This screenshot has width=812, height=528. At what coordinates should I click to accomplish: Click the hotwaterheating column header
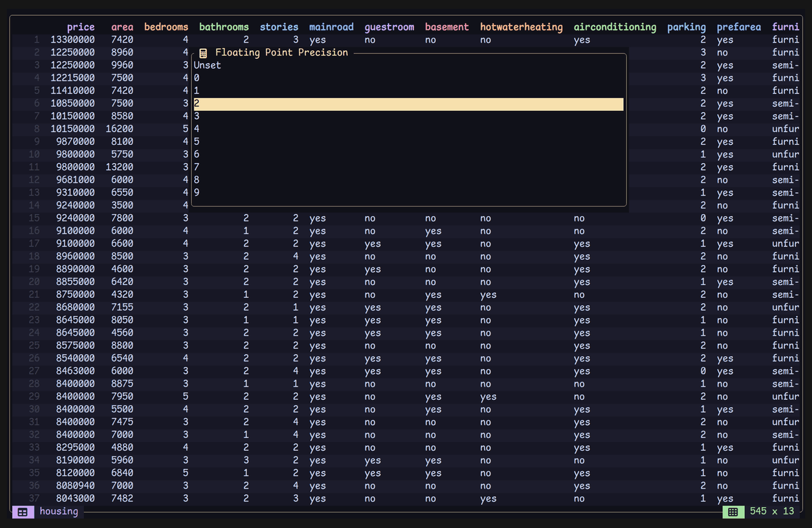pyautogui.click(x=522, y=27)
